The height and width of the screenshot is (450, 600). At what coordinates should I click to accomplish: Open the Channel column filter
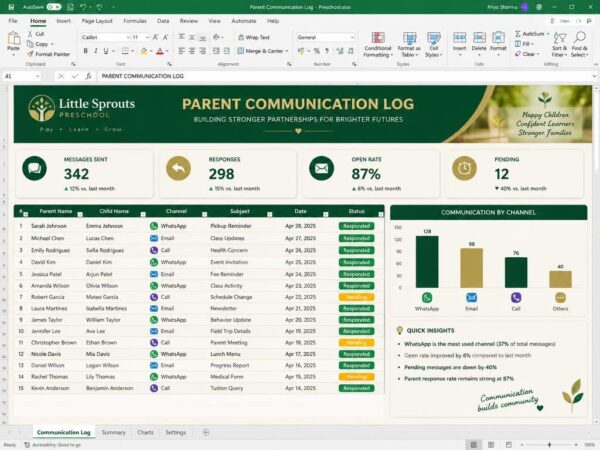(x=204, y=214)
